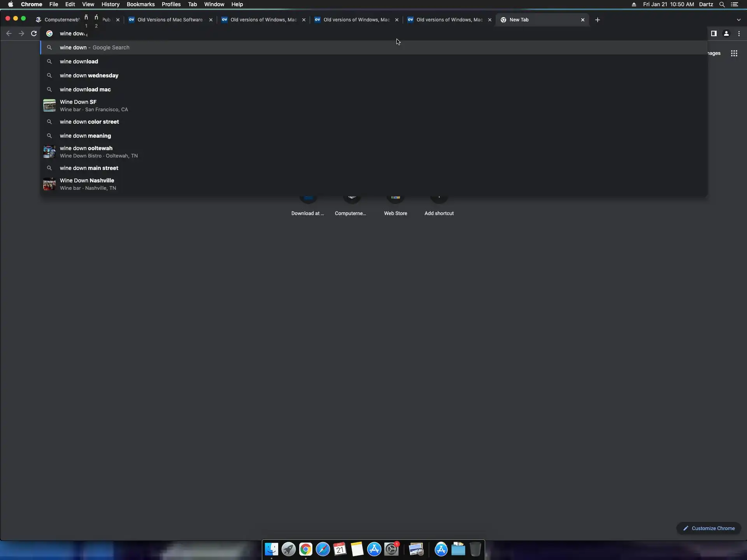
Task: Open the Google apps grid icon
Action: point(734,53)
